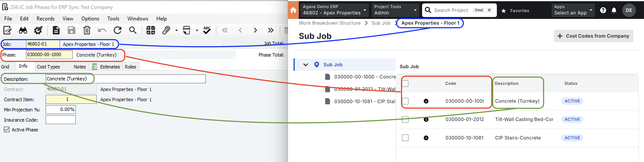Open the Tools menu
This screenshot has height=162, width=644.
point(113,19)
